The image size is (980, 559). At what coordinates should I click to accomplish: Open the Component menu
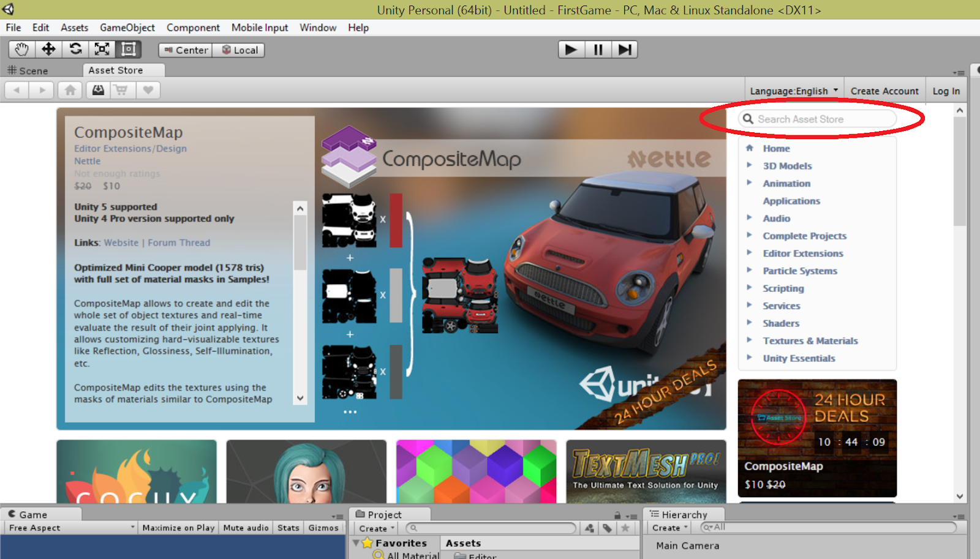pos(193,28)
